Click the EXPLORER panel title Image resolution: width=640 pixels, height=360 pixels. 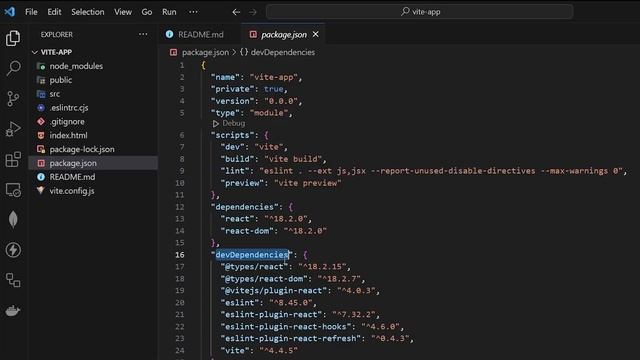[56, 34]
